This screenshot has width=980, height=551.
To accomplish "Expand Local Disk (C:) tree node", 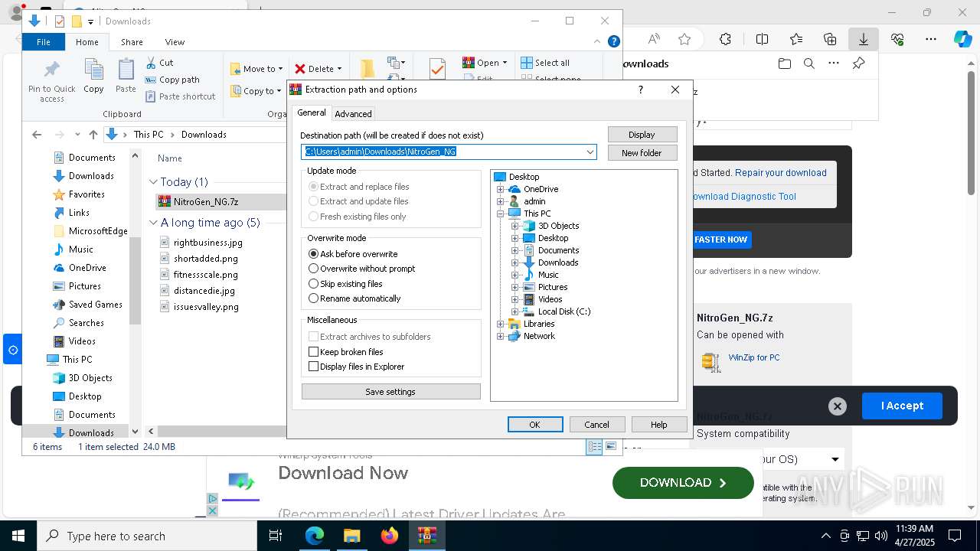I will (515, 311).
